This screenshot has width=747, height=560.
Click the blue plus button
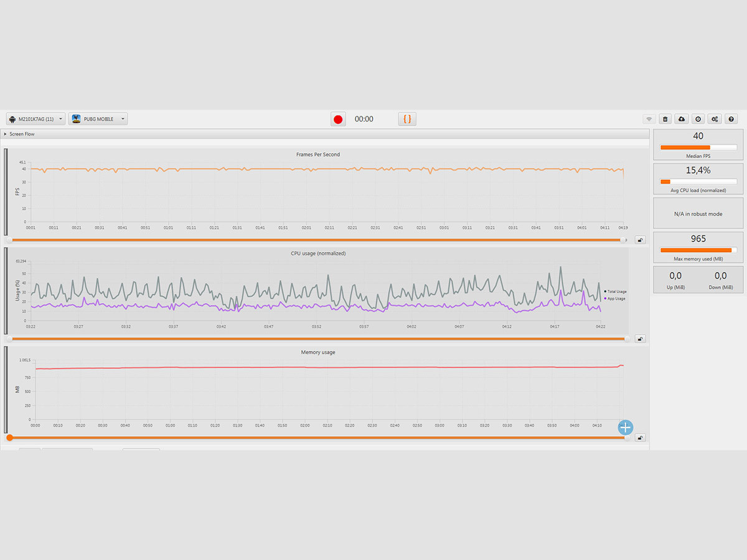(x=625, y=427)
